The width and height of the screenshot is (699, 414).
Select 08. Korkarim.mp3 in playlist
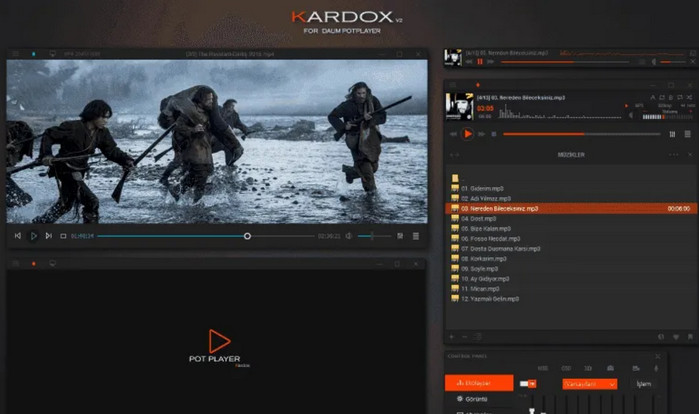[571, 259]
